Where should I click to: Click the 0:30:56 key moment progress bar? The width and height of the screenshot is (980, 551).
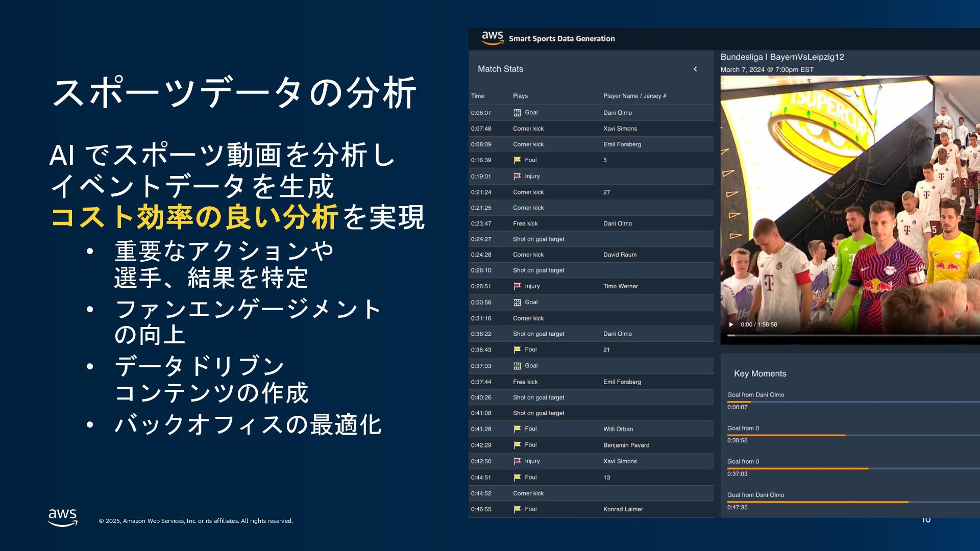pyautogui.click(x=853, y=435)
